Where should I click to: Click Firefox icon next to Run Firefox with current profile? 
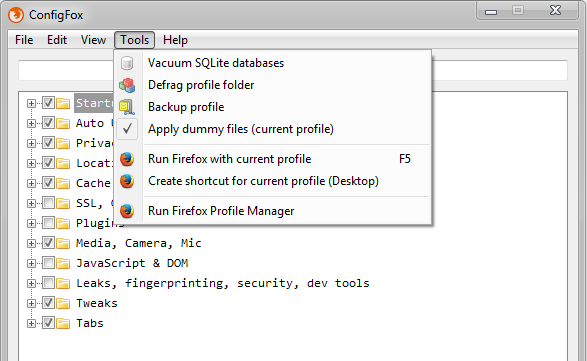pos(127,159)
